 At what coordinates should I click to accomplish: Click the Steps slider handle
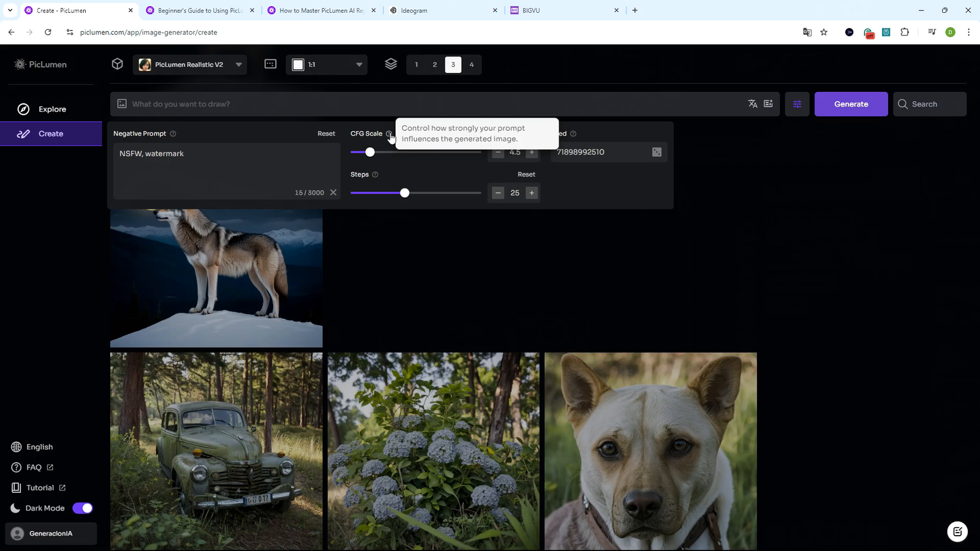coord(404,193)
